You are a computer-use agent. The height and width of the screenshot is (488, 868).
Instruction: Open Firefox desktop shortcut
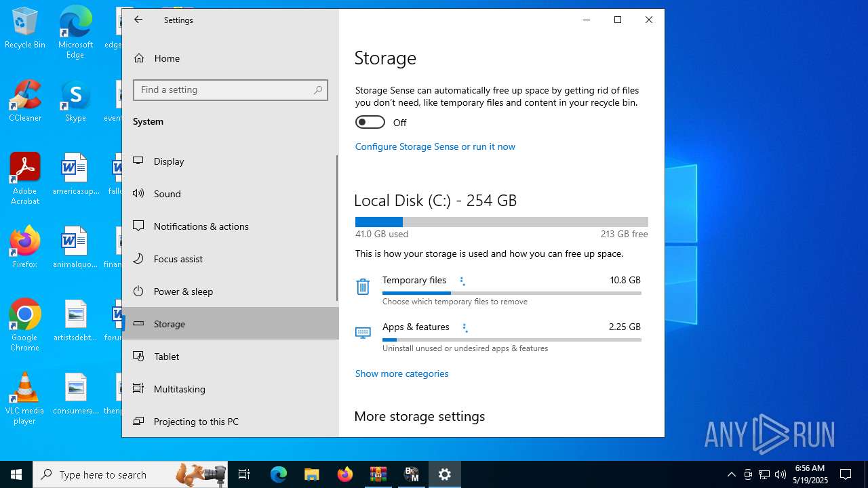point(25,247)
